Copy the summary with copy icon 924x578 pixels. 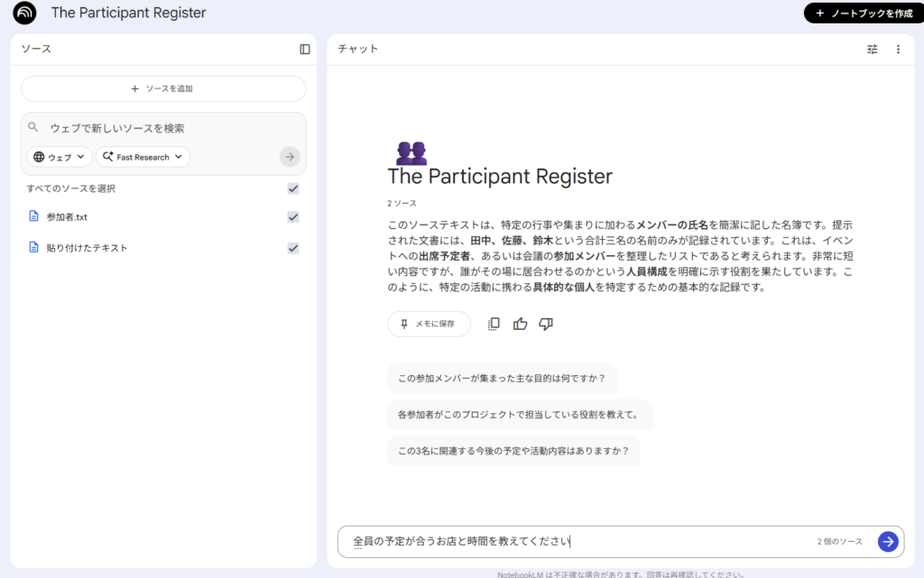pyautogui.click(x=494, y=324)
